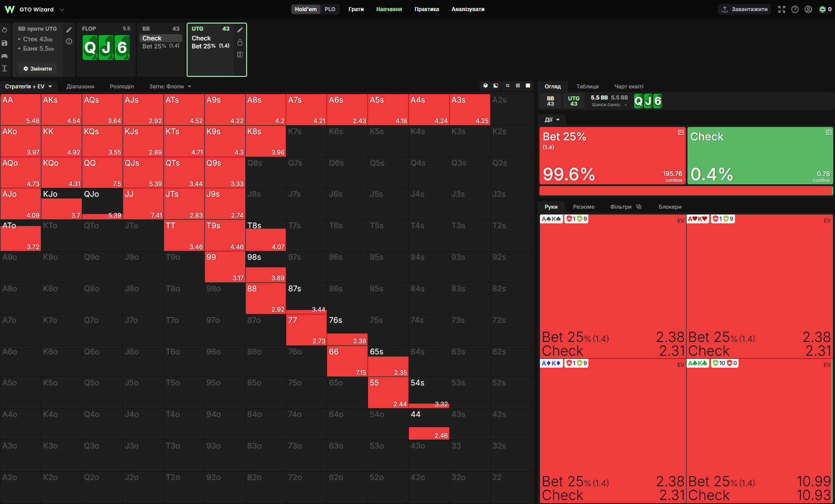835x504 pixels.
Task: Open the Навчання menu link
Action: [389, 9]
